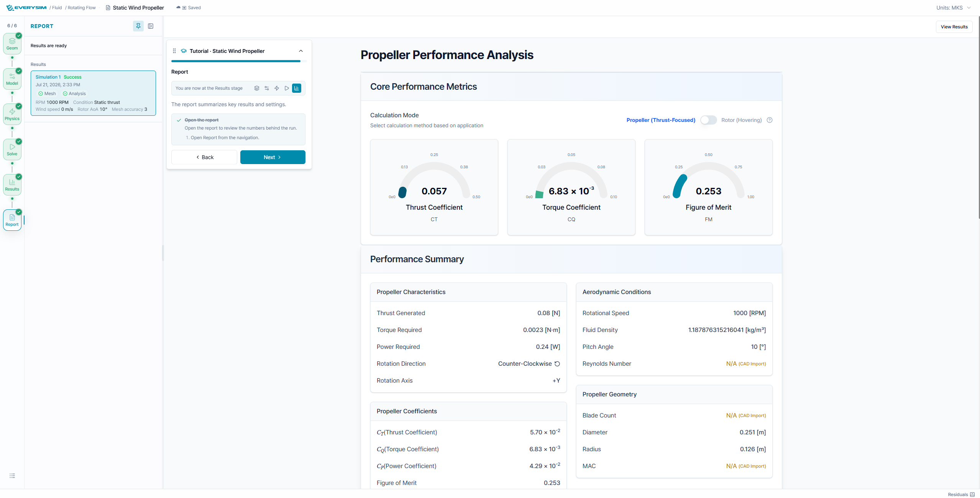Click the pin panel icon

[138, 26]
